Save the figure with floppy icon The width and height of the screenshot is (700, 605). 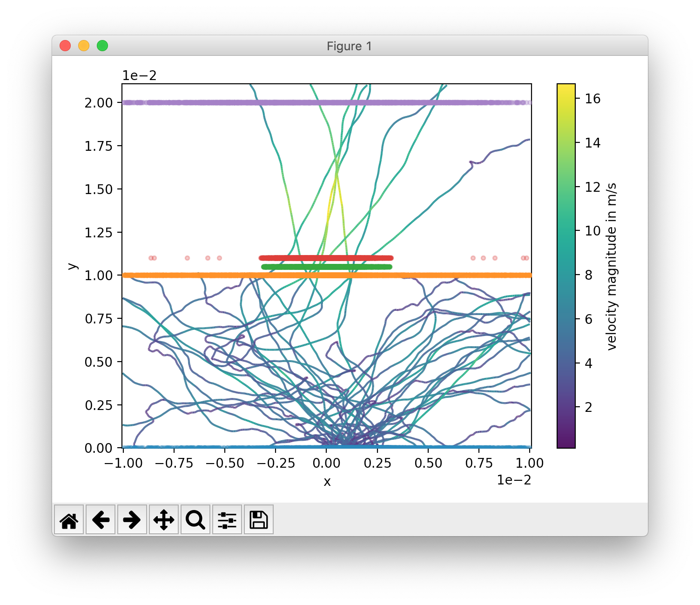coord(259,519)
